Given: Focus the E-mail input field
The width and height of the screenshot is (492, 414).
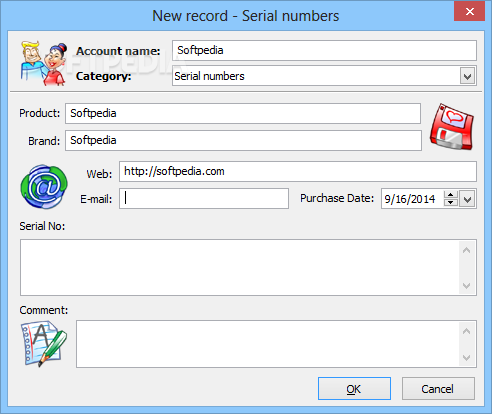Looking at the screenshot, I should 204,199.
